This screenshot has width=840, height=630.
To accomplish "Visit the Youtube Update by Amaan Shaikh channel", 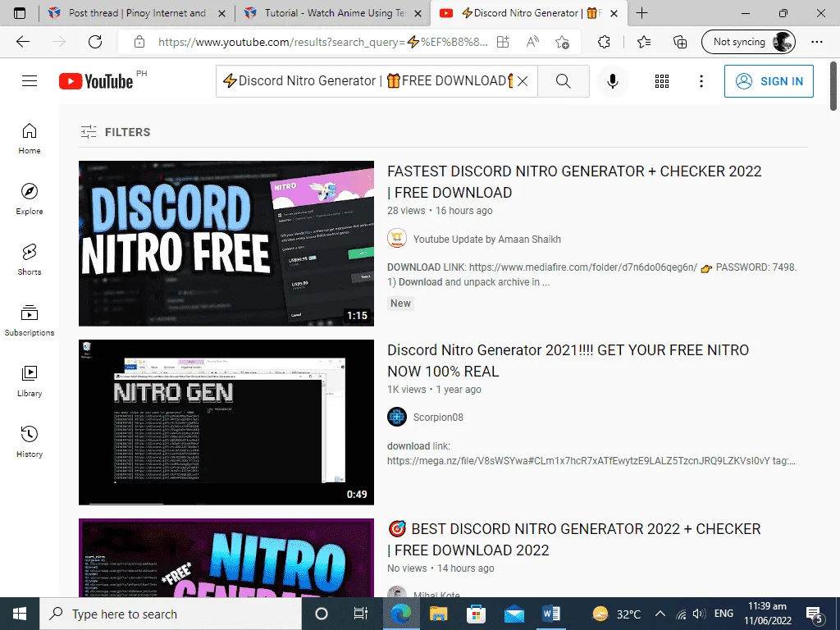I will pos(487,239).
